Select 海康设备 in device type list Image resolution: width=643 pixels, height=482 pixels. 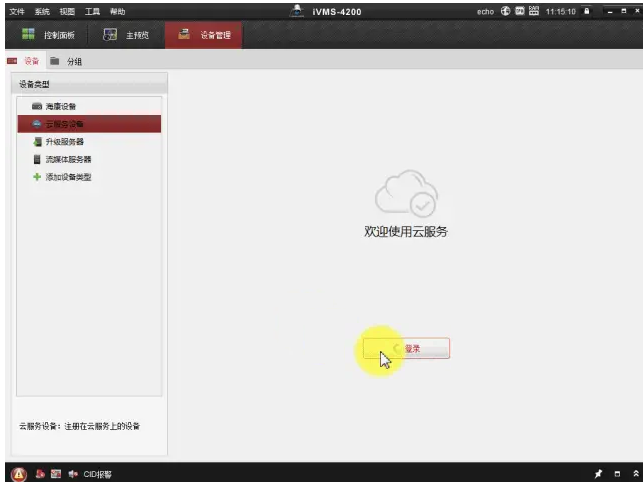tap(60, 106)
